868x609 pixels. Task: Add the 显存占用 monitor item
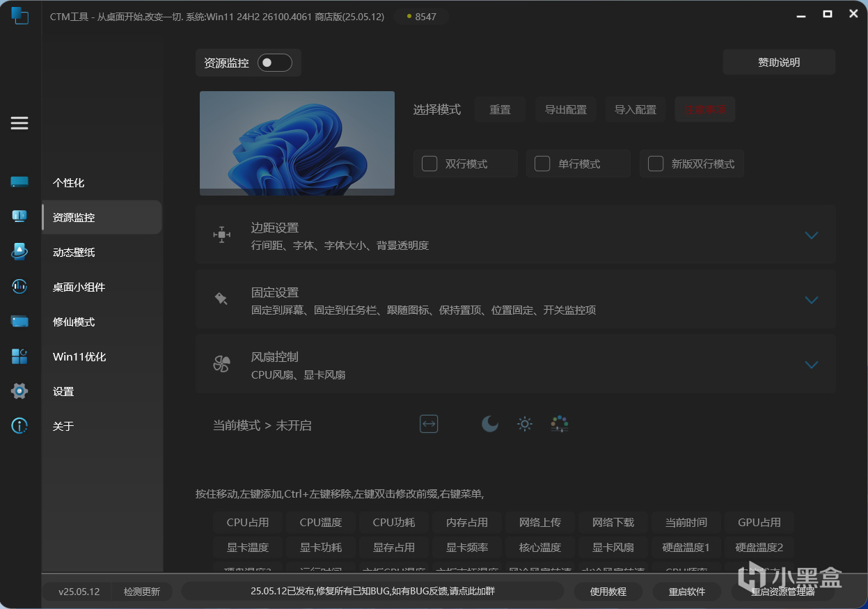pyautogui.click(x=394, y=547)
